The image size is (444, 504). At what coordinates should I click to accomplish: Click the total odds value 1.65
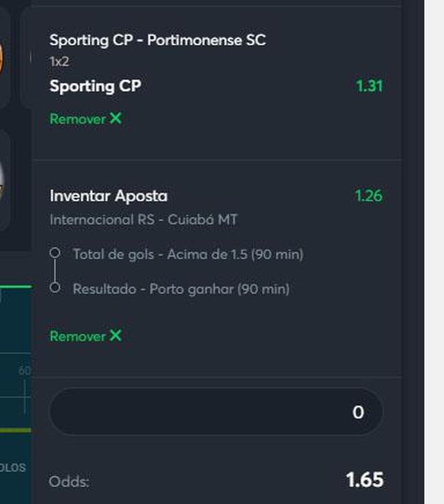(365, 480)
